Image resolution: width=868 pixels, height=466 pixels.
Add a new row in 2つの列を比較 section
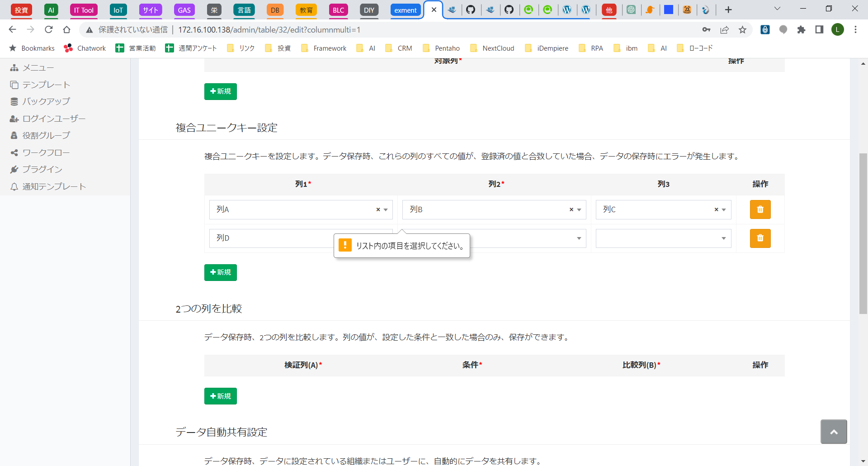[220, 396]
